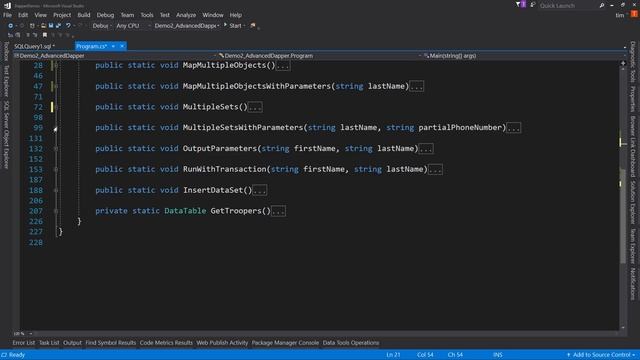
Task: Open the Data Tools Operations tab
Action: pos(351,343)
